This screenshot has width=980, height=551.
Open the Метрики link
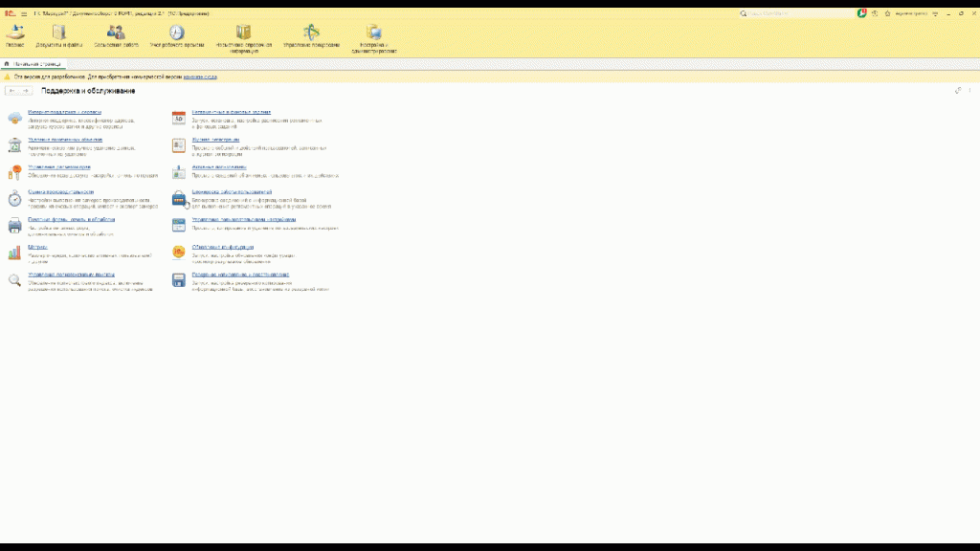click(x=37, y=247)
